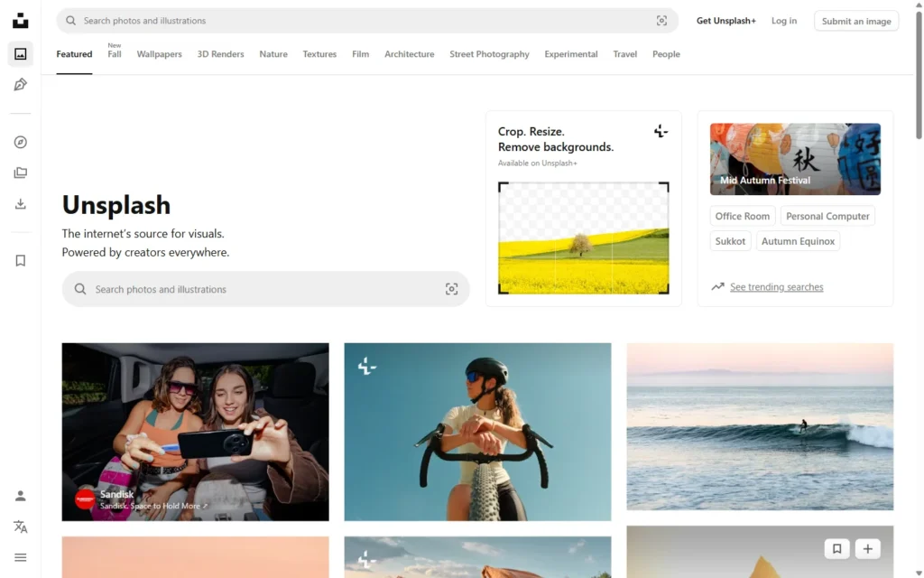This screenshot has height=578, width=924.
Task: Click plus add-to-collection button on mountain photo
Action: coord(867,549)
